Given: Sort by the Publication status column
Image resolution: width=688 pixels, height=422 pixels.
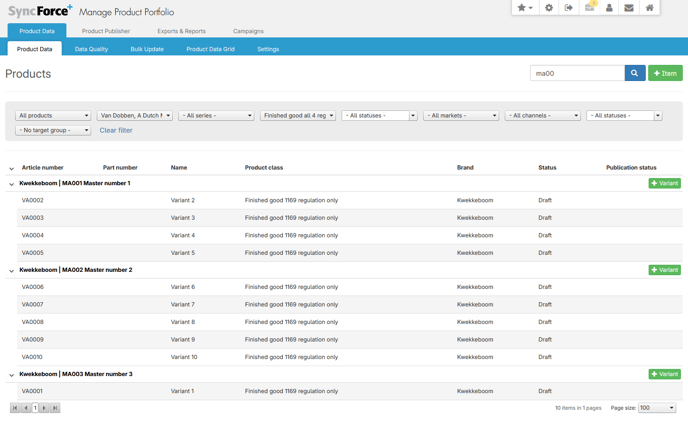Looking at the screenshot, I should 631,168.
